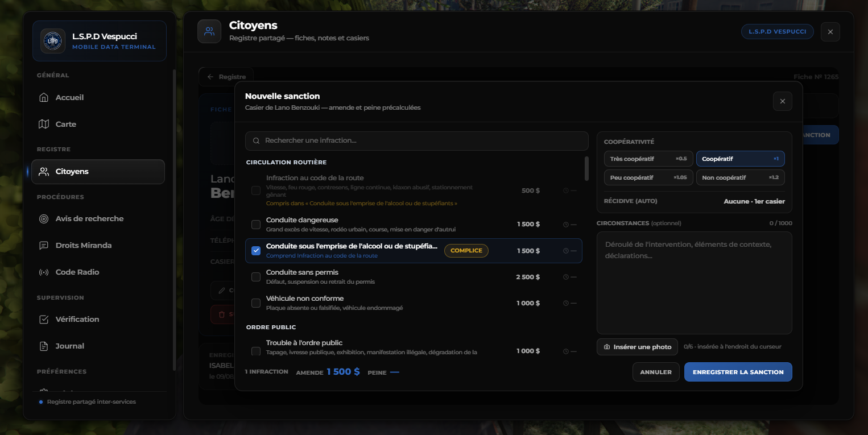The width and height of the screenshot is (868, 435).
Task: Go back via the Registre button
Action: pyautogui.click(x=226, y=76)
